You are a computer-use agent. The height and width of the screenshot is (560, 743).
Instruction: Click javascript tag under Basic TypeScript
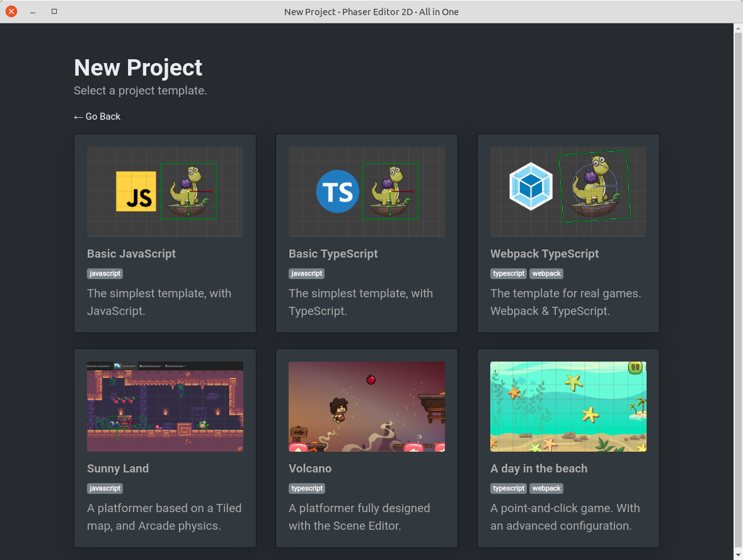click(x=306, y=273)
